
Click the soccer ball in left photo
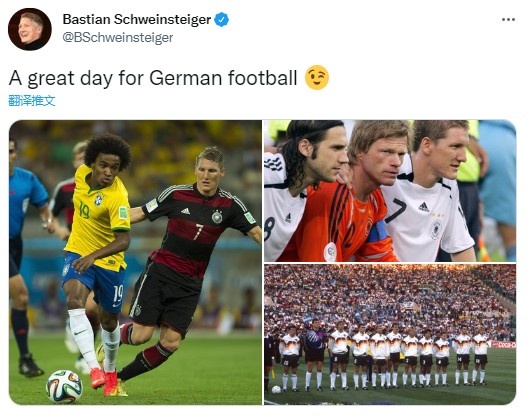click(x=64, y=386)
